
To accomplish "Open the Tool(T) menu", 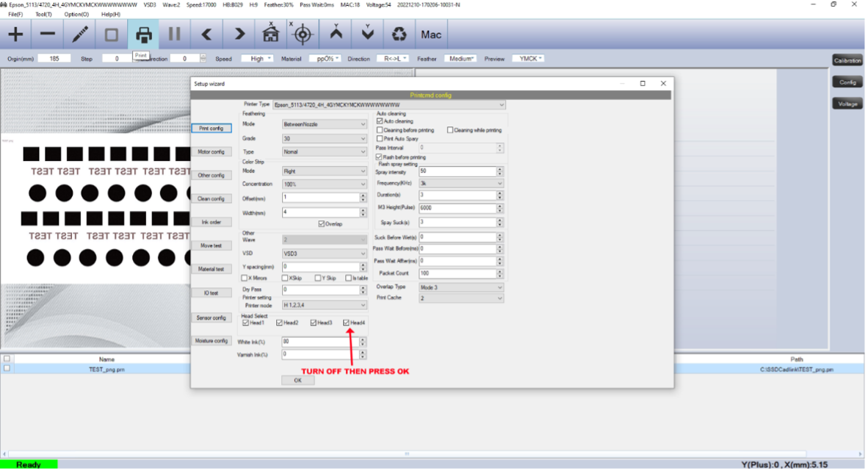I will coord(43,14).
